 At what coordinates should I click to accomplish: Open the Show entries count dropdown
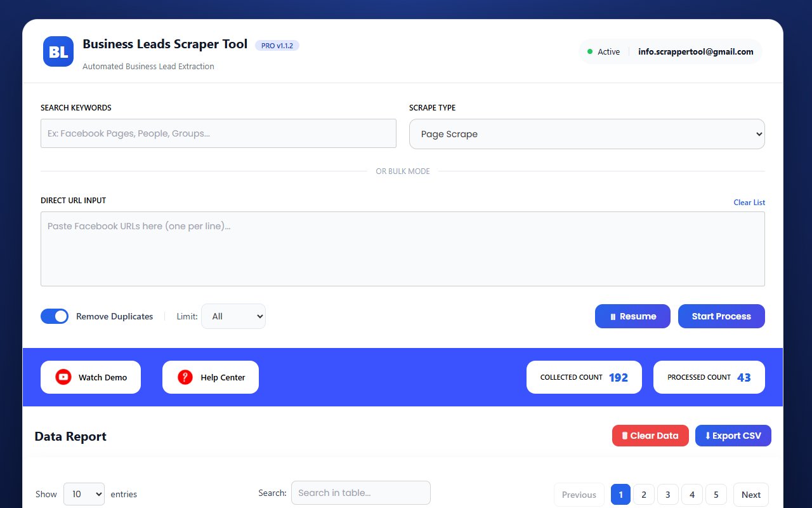point(84,494)
